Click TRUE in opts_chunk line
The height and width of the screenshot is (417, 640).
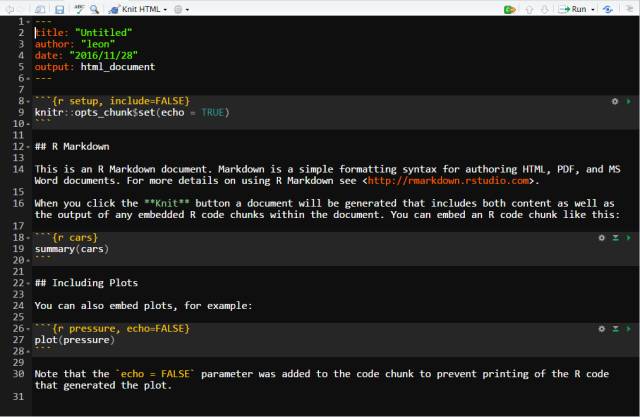coord(212,113)
